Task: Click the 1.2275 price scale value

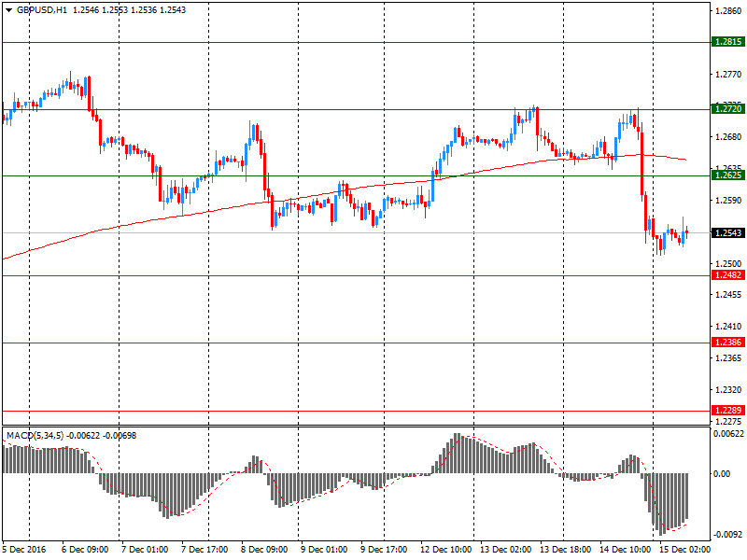Action: coord(728,422)
